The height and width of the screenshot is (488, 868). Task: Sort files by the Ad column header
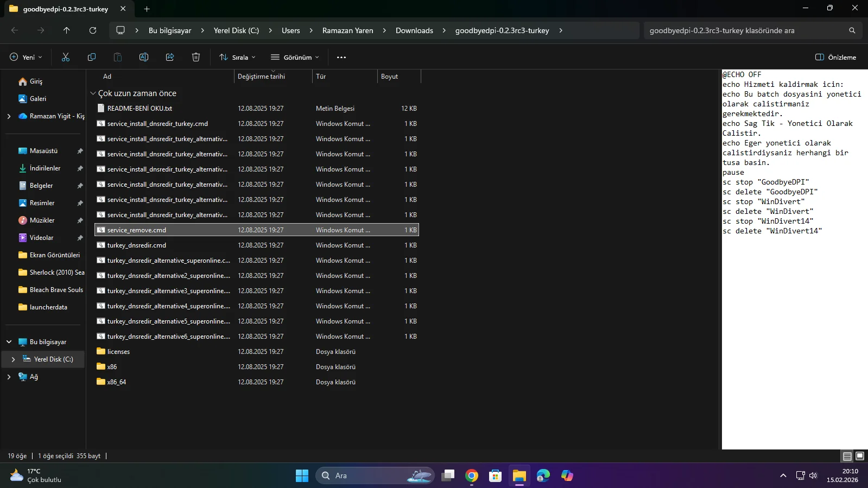click(107, 77)
